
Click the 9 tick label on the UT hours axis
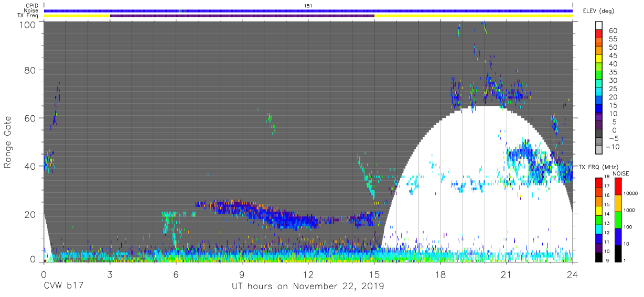coord(242,274)
